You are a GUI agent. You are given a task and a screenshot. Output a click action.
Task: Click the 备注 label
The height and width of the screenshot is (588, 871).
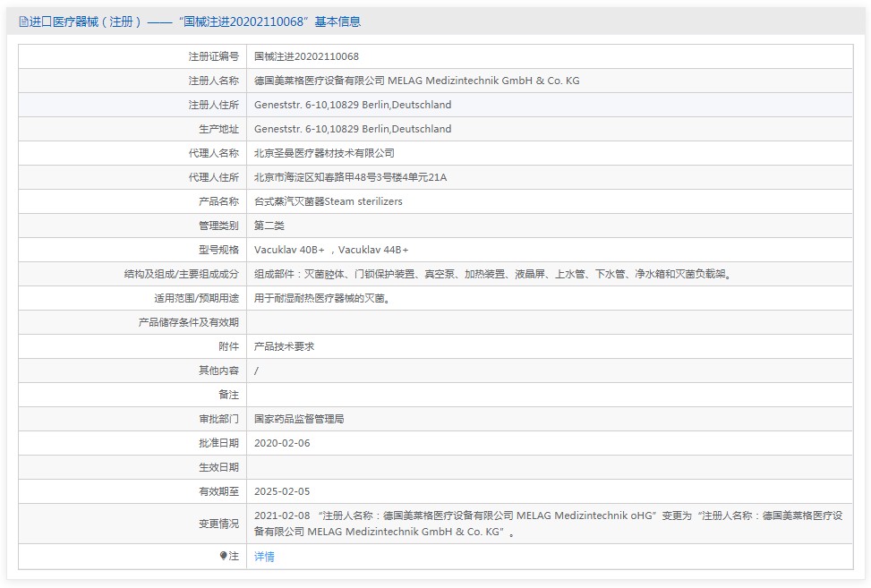point(229,395)
